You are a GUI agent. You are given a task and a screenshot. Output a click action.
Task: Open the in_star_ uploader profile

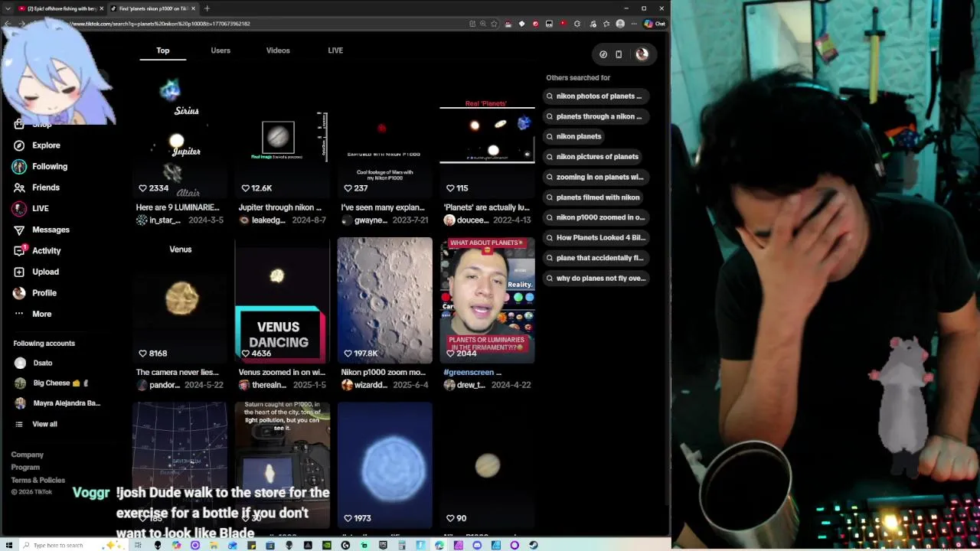click(159, 220)
